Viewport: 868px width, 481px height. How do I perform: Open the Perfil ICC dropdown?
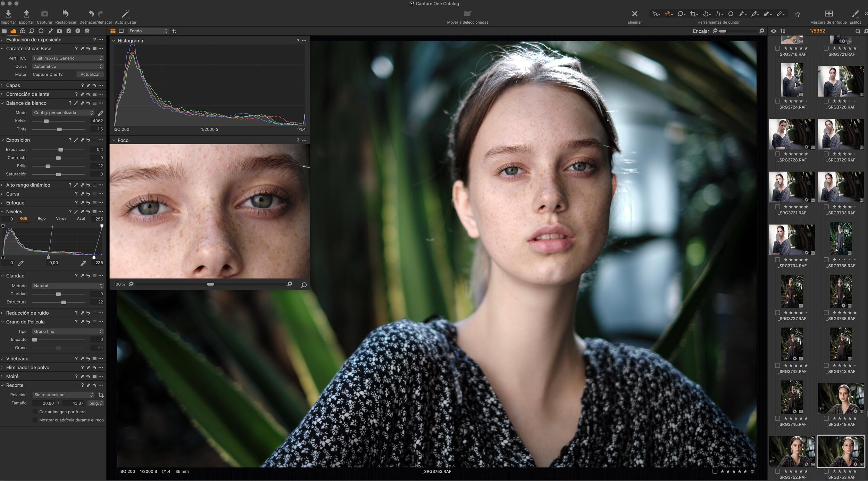point(68,58)
